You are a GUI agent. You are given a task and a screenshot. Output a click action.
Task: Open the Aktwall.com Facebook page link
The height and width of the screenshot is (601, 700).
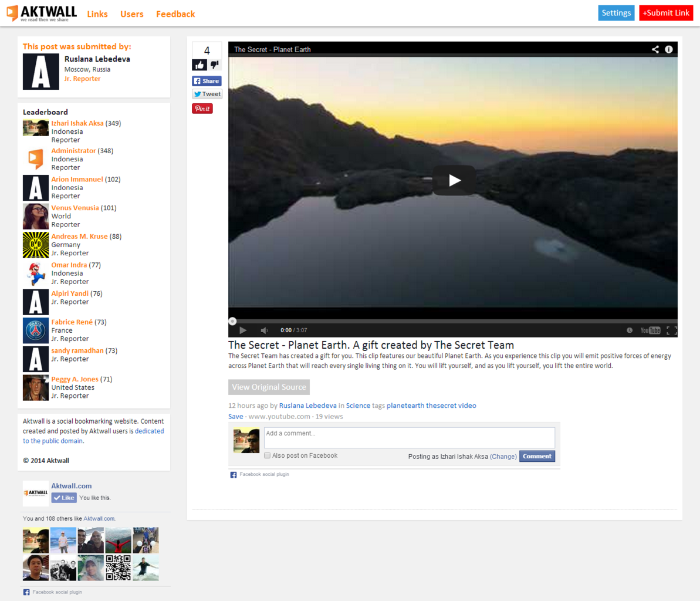(x=72, y=486)
